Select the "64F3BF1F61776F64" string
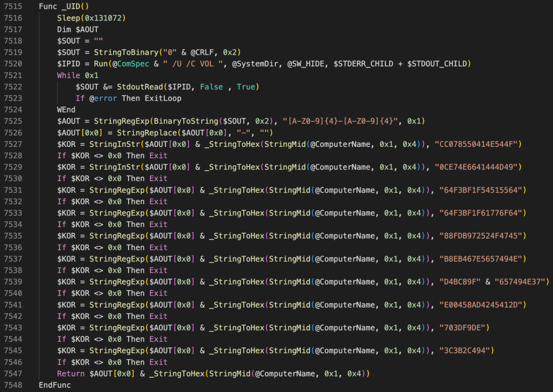 pos(481,213)
